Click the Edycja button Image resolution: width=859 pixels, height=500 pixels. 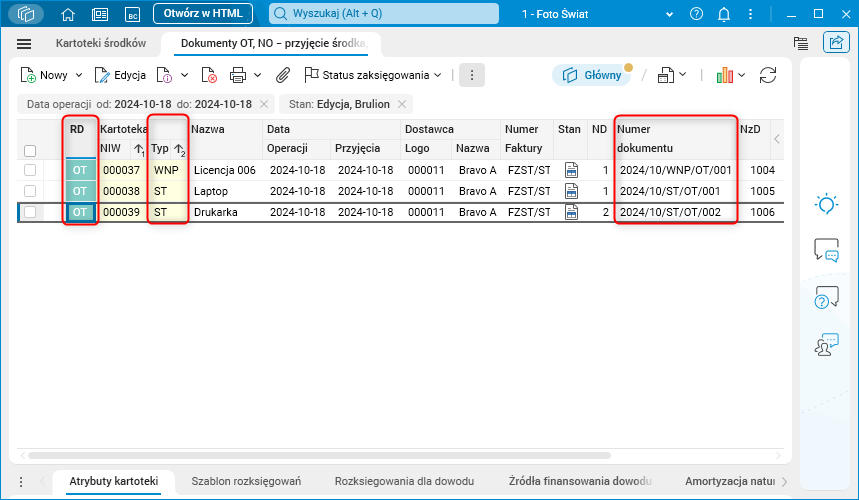tap(121, 75)
